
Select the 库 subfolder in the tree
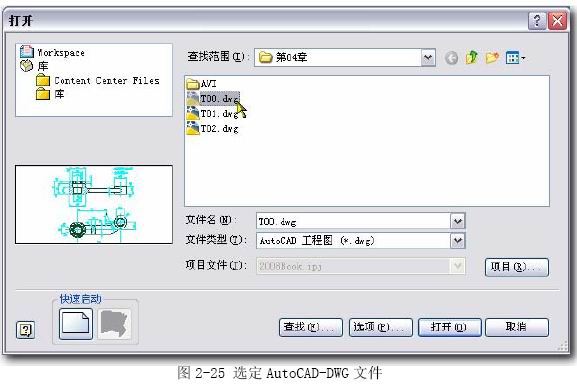pyautogui.click(x=50, y=94)
